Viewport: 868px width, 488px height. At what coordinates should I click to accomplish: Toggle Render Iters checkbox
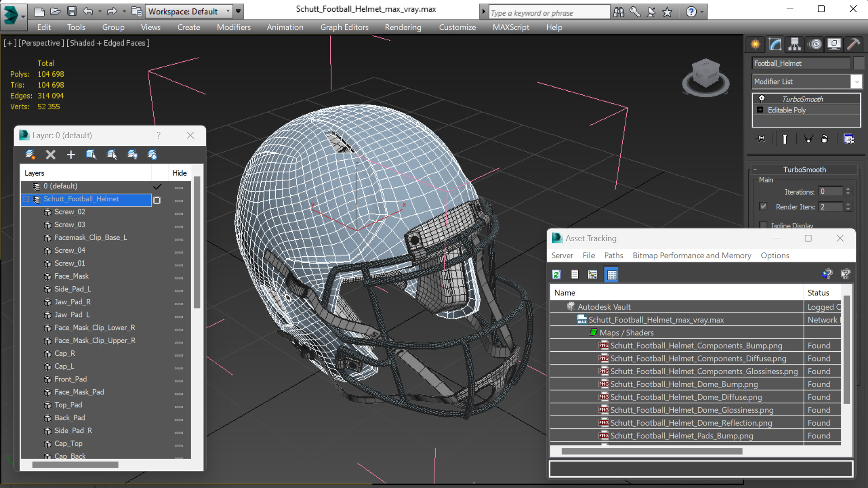tap(763, 206)
